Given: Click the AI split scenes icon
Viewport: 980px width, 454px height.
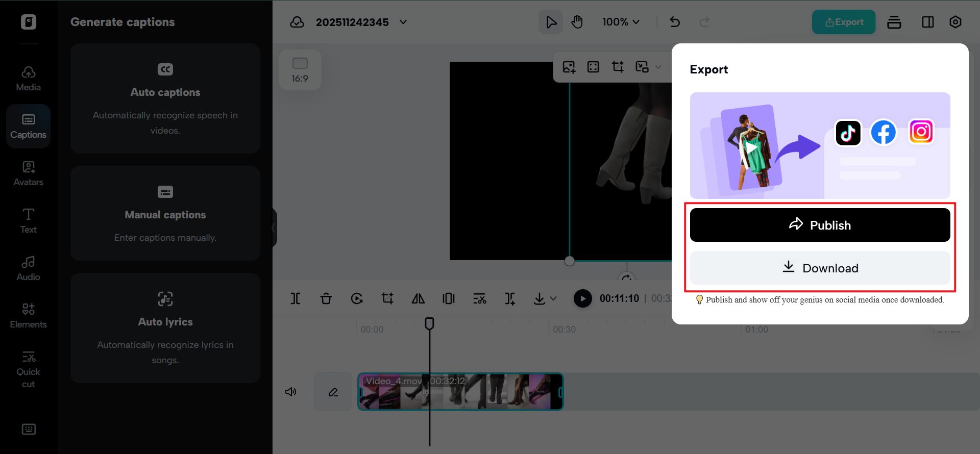Looking at the screenshot, I should pos(510,298).
